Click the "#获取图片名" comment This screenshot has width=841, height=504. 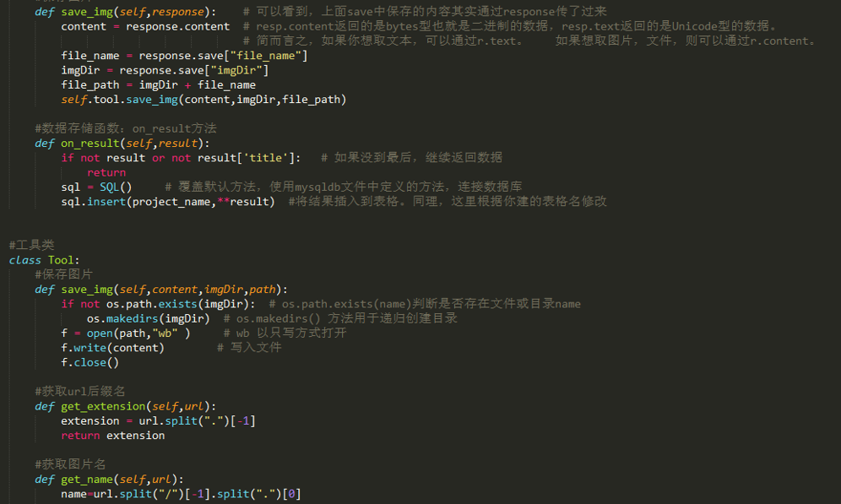pos(70,464)
